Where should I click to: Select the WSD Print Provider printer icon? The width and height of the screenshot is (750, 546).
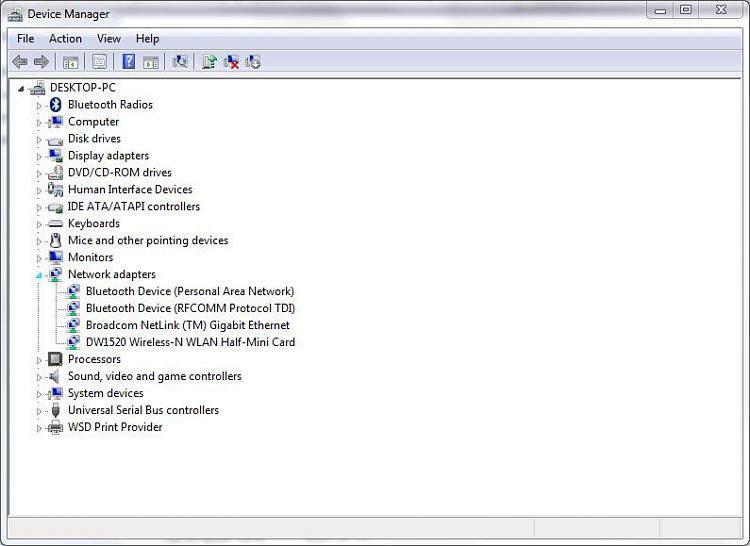55,426
